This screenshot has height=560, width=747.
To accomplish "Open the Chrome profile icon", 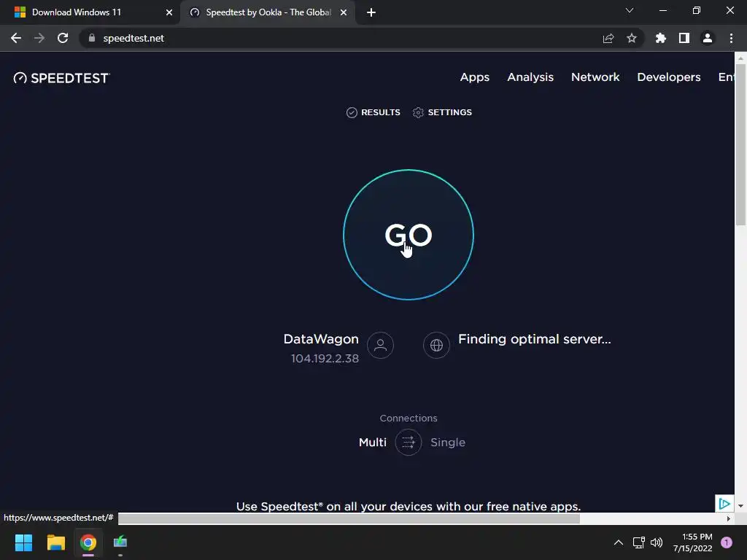I will click(x=708, y=38).
